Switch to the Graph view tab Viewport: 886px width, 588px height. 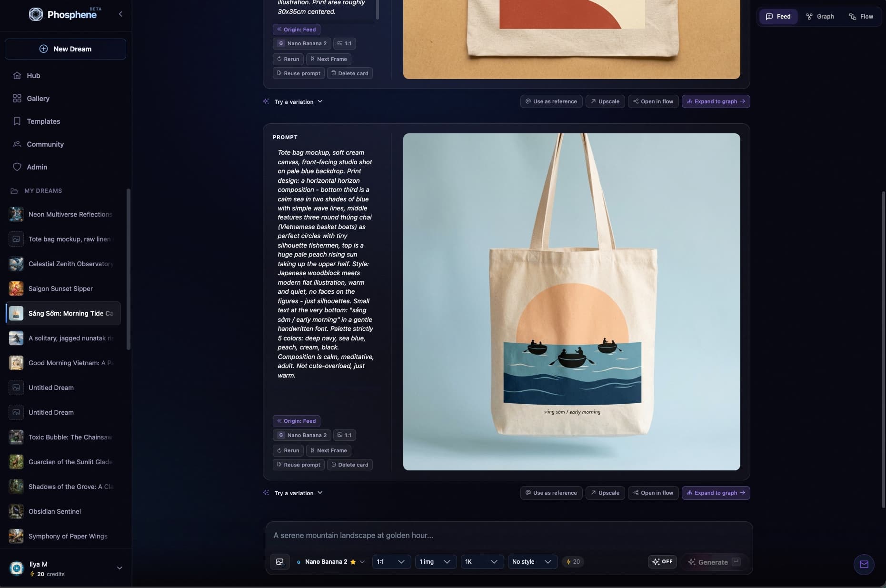tap(820, 17)
